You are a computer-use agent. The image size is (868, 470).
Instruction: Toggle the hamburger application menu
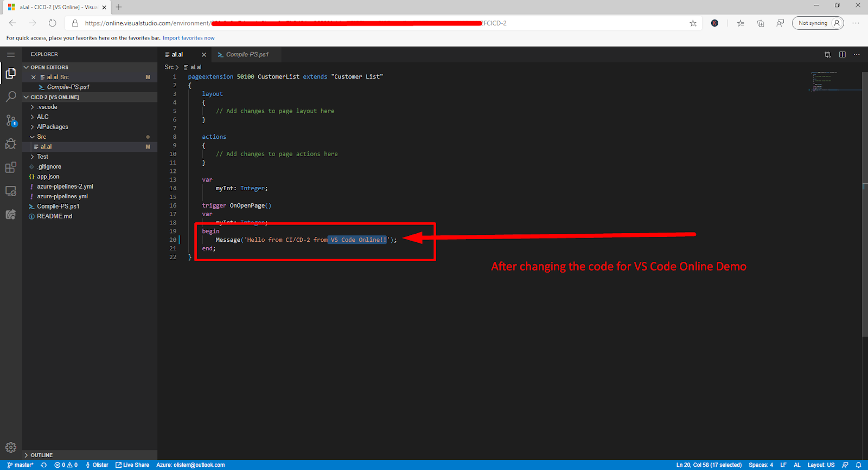11,55
